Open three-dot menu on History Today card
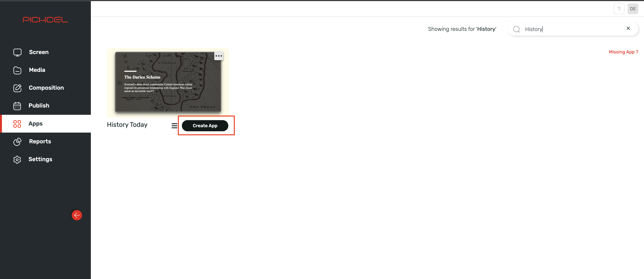 (x=219, y=56)
